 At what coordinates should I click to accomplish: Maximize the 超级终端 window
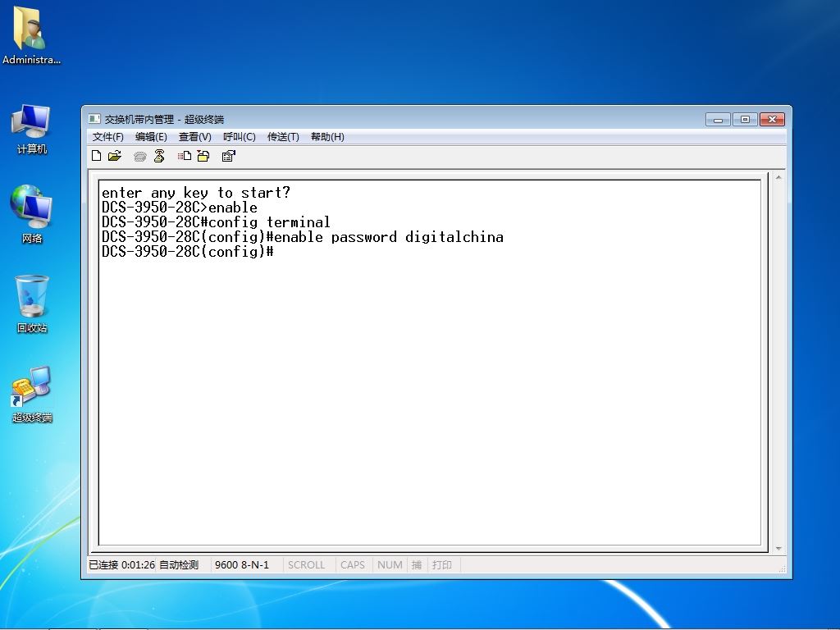click(745, 119)
